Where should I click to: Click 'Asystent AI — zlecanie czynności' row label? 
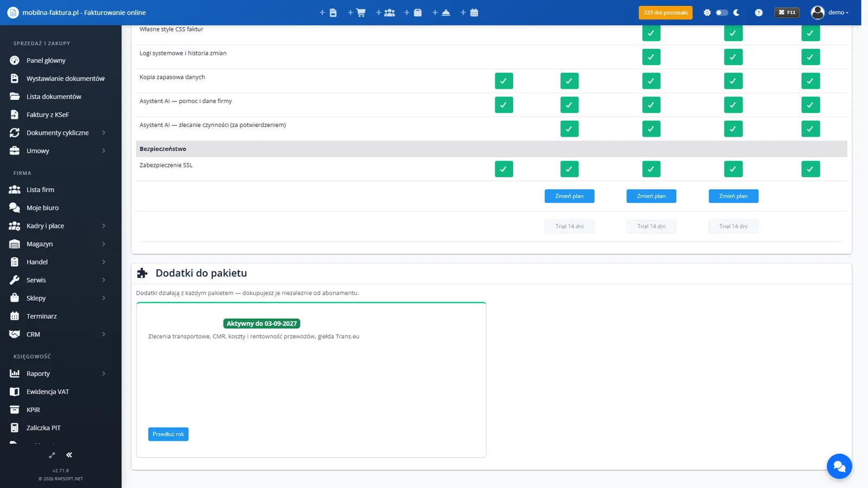tap(213, 125)
